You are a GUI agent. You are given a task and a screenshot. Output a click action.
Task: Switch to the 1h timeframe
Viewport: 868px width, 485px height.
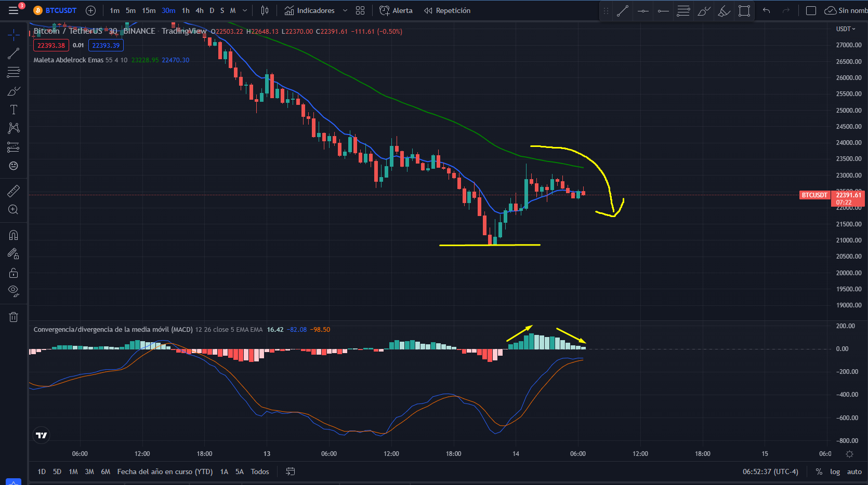(186, 10)
